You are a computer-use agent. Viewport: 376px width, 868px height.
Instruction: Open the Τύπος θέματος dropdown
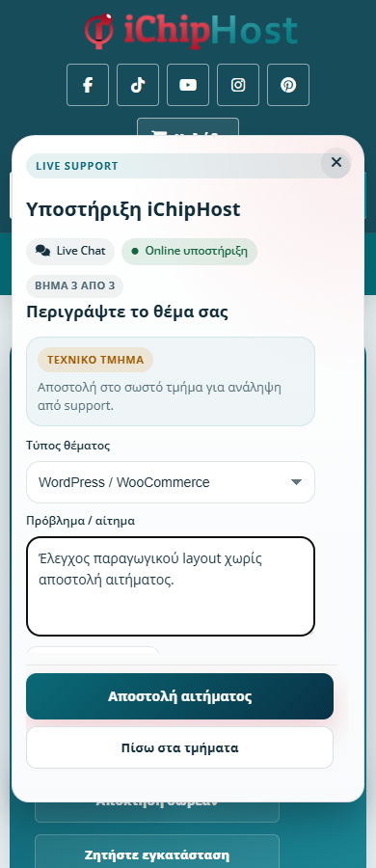[171, 482]
